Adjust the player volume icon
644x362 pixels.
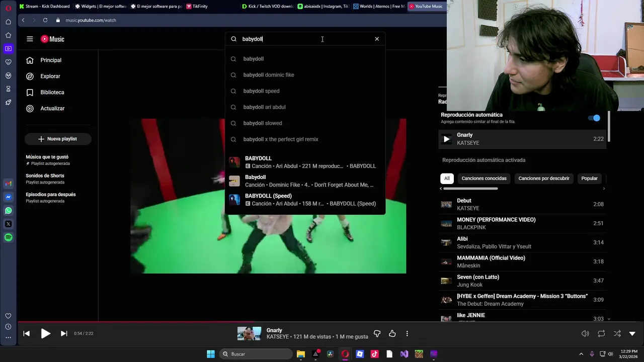(x=585, y=333)
